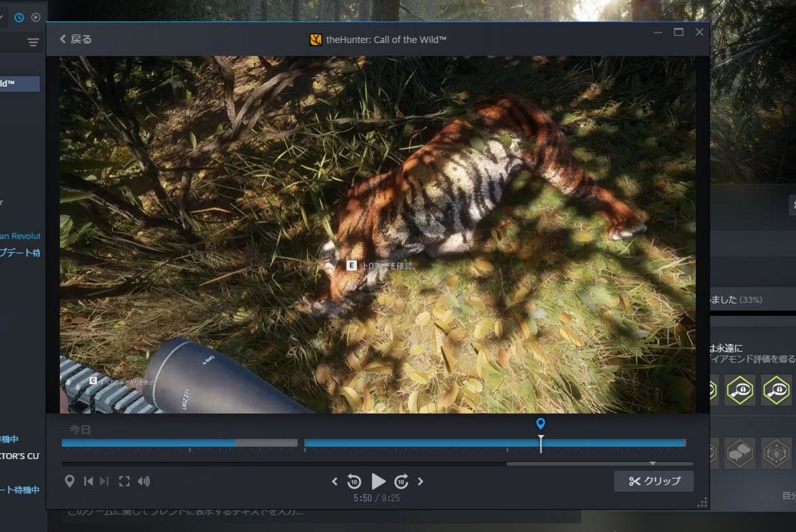Image resolution: width=796 pixels, height=532 pixels.
Task: Close the recording viewer window
Action: (699, 32)
